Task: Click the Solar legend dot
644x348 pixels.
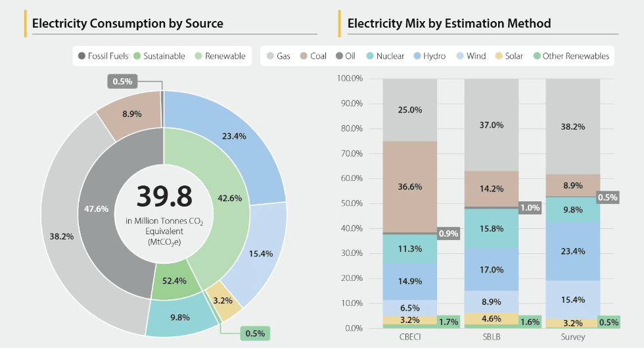Action: [499, 56]
